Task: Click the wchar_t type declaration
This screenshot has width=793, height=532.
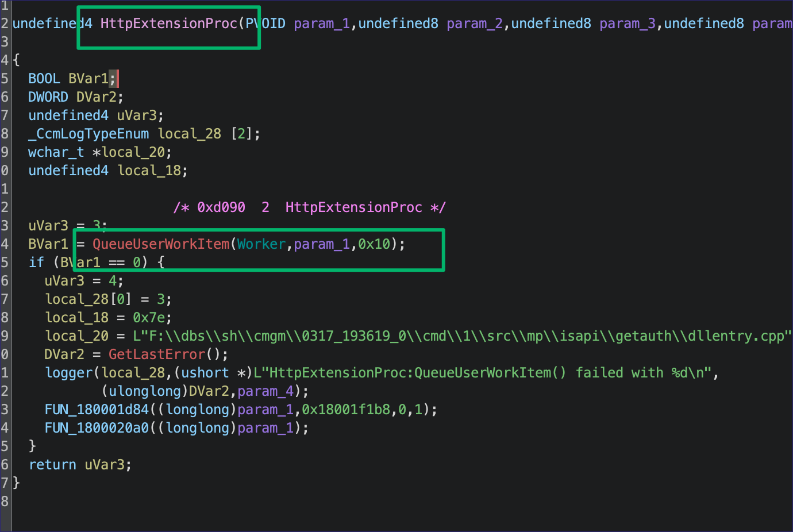Action: click(56, 152)
